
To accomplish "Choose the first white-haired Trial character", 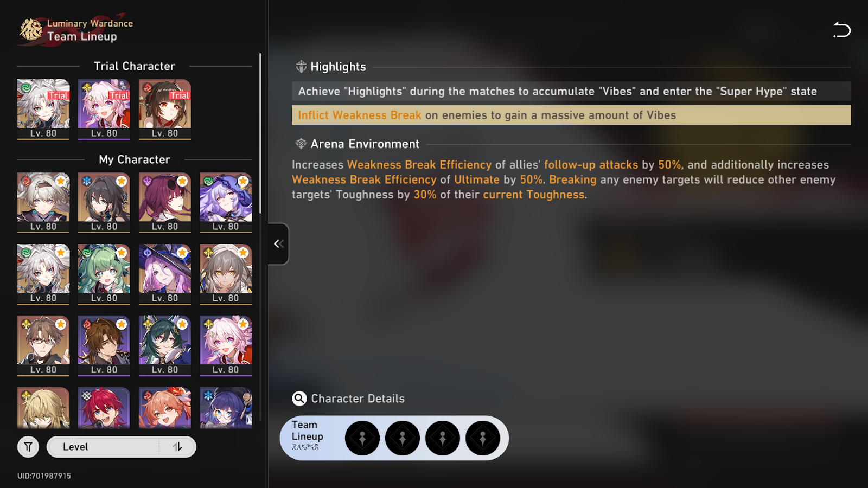I will tap(43, 109).
